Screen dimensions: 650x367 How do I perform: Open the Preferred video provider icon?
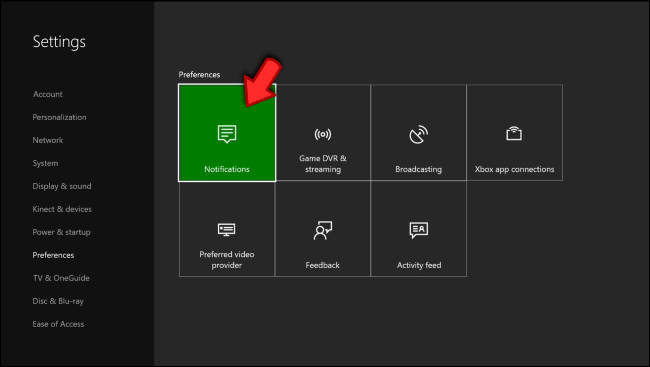(227, 230)
